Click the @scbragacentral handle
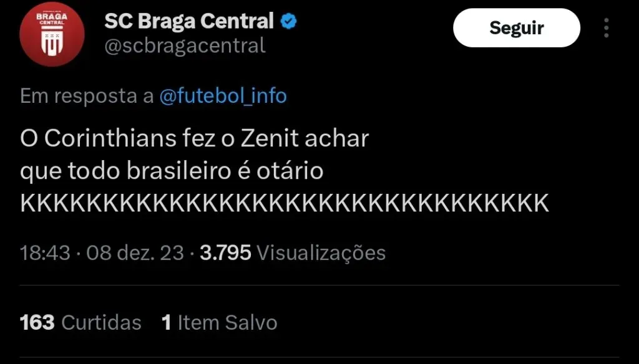This screenshot has height=364, width=639. tap(185, 45)
